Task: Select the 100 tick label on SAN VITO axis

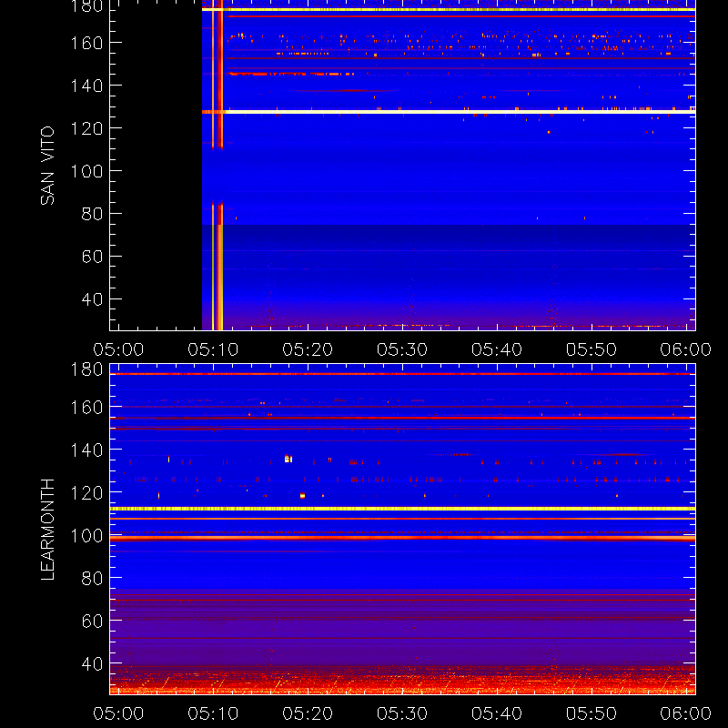Action: [x=86, y=171]
